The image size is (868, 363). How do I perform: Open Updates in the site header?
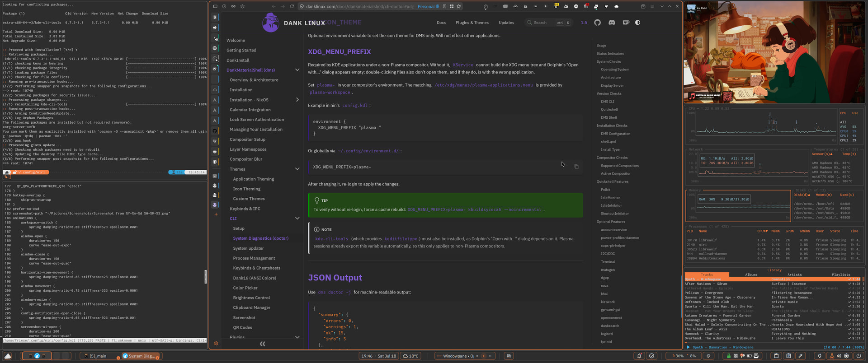[506, 23]
